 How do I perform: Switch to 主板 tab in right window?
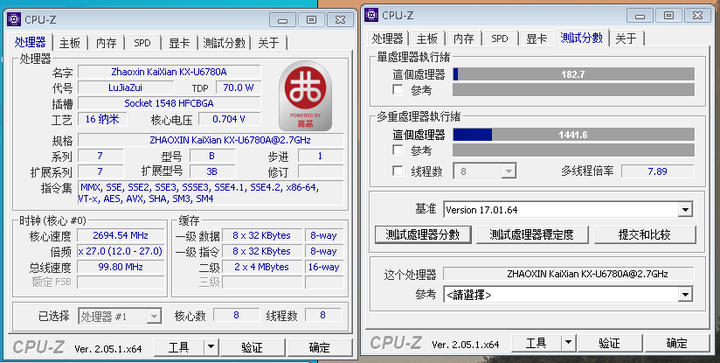coord(427,39)
